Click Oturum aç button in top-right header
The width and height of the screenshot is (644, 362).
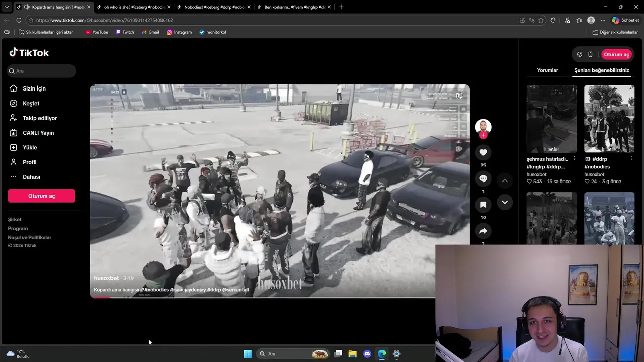click(616, 54)
